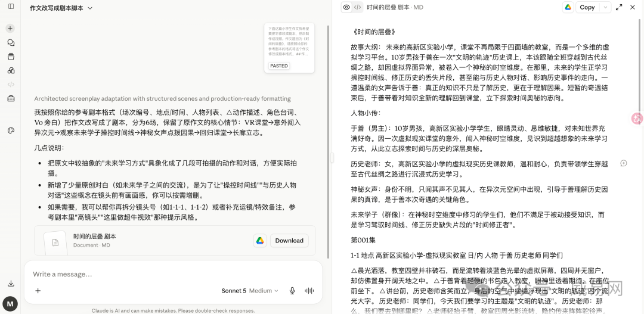The width and height of the screenshot is (644, 314).
Task: Click the 第001集 heading in artifact
Action: [363, 240]
